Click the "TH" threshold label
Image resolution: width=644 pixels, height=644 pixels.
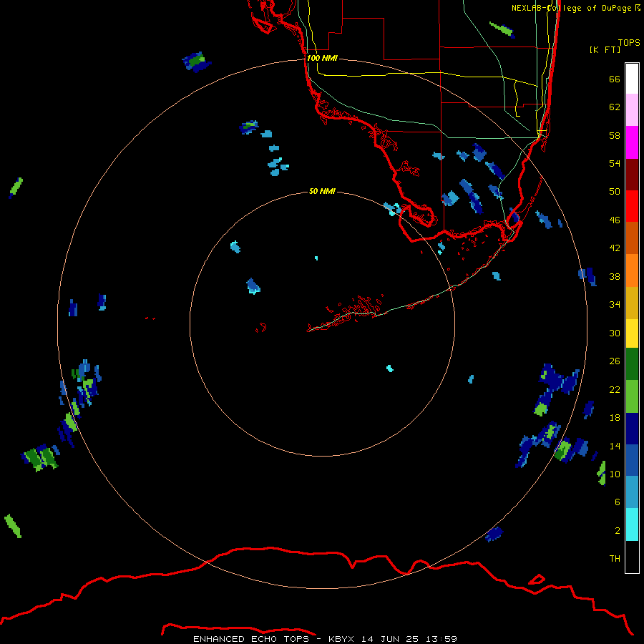pyautogui.click(x=615, y=559)
